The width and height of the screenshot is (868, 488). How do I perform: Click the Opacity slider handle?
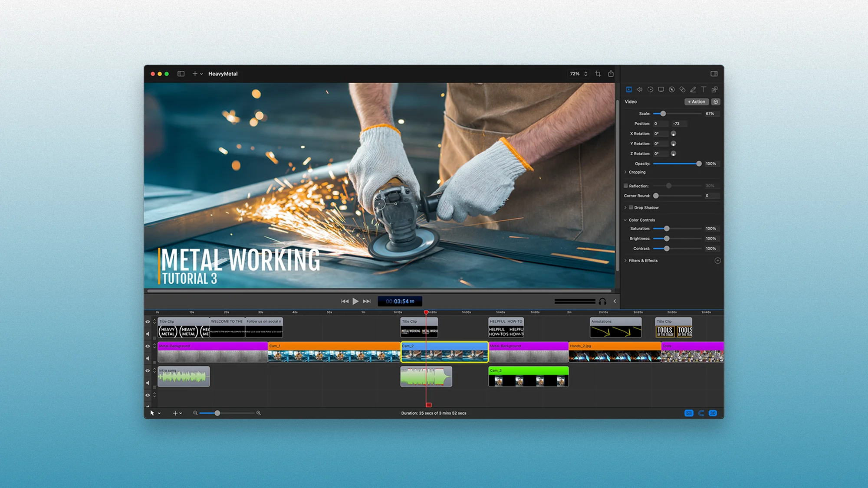pos(699,164)
